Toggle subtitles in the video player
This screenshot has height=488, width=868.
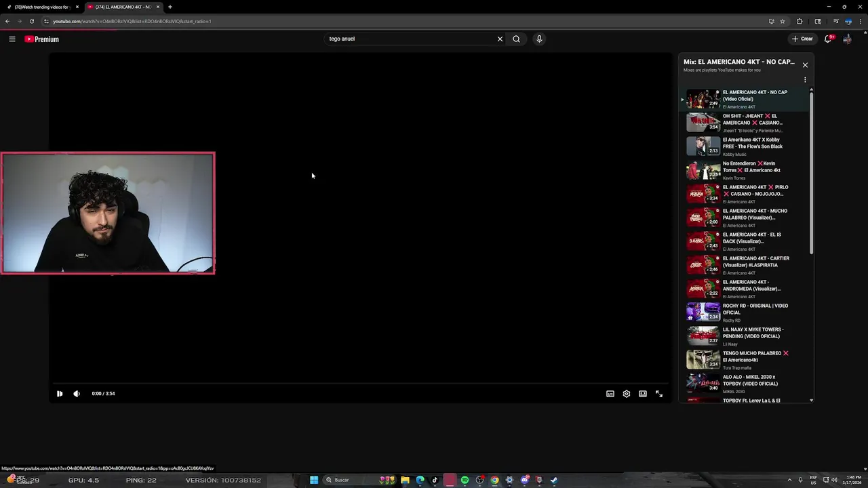tap(610, 394)
